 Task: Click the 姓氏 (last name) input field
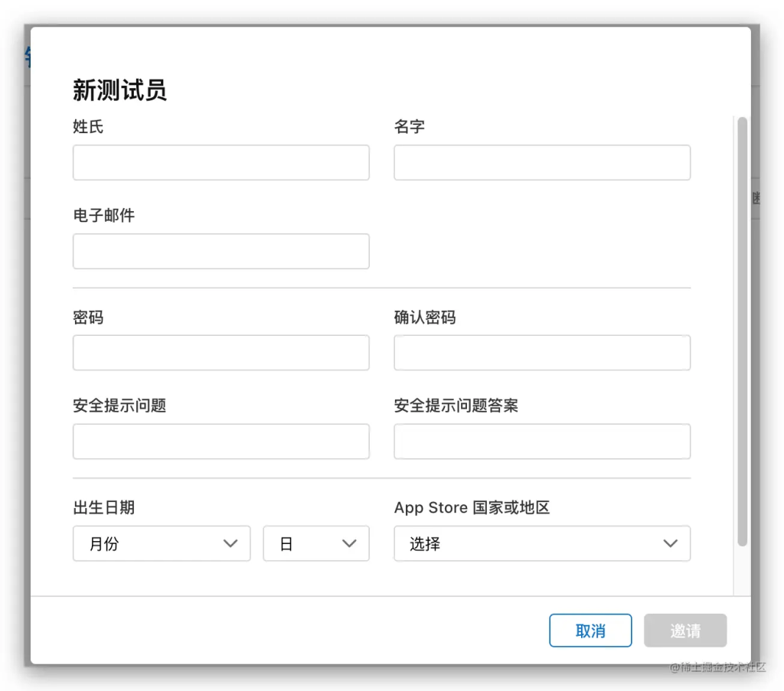(x=220, y=162)
